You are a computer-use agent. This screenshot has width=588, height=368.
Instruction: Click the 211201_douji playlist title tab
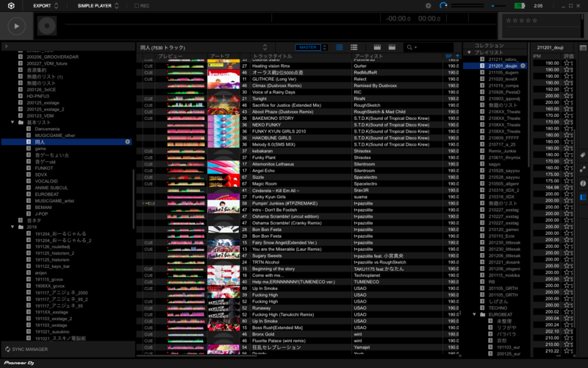tap(550, 48)
